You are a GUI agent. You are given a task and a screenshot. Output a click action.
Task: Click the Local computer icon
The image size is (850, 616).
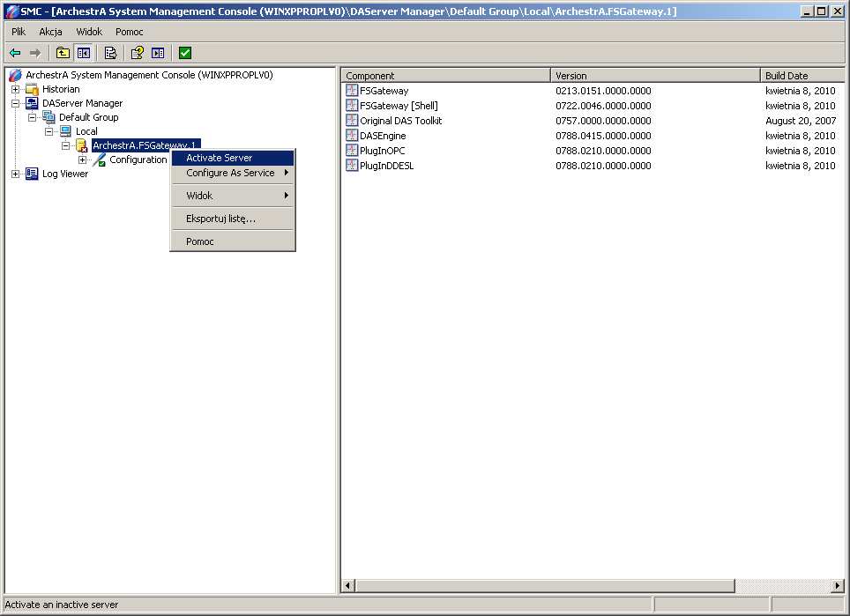click(65, 131)
